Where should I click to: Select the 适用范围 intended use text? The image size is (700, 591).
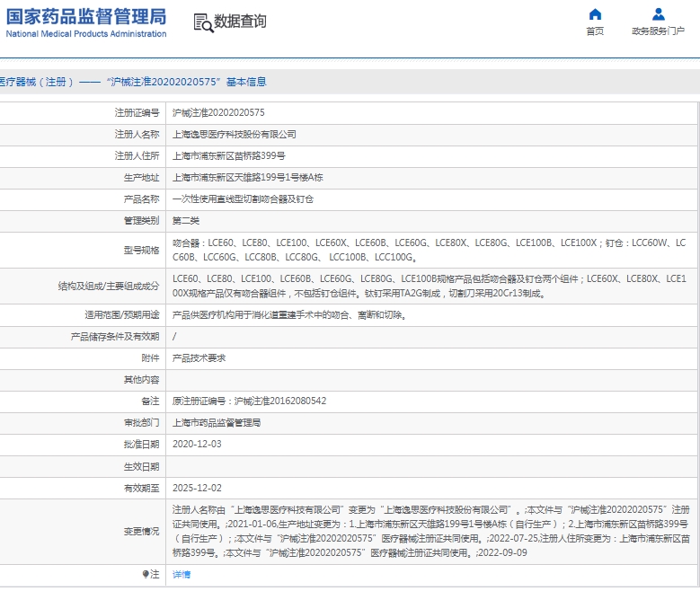(288, 315)
